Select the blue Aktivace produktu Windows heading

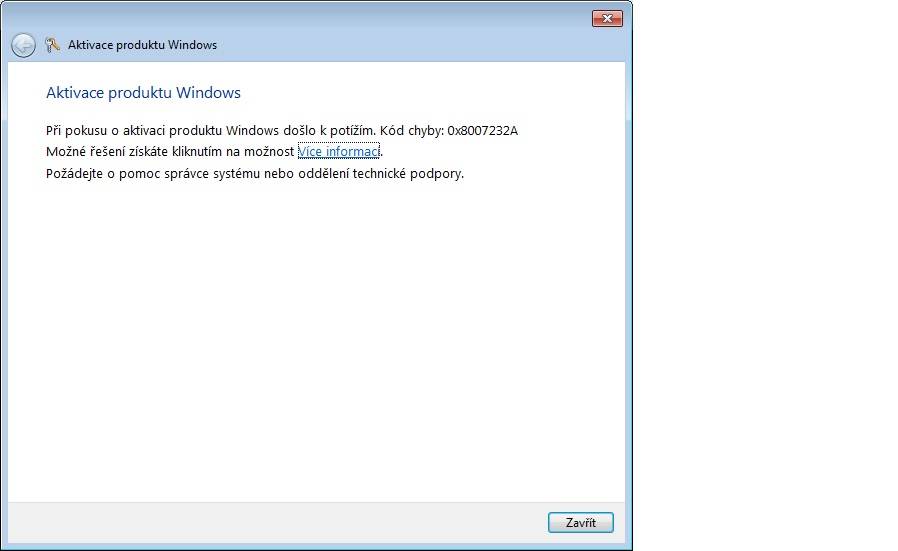click(143, 93)
